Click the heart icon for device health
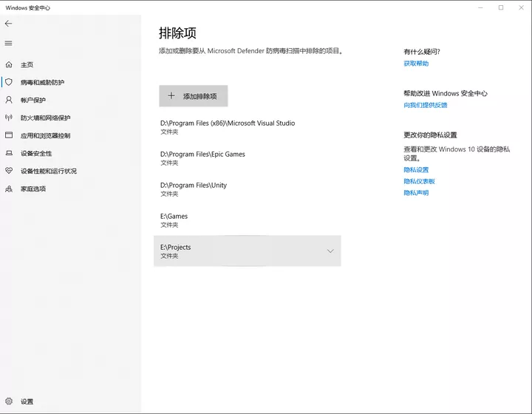This screenshot has width=532, height=414. pos(9,171)
